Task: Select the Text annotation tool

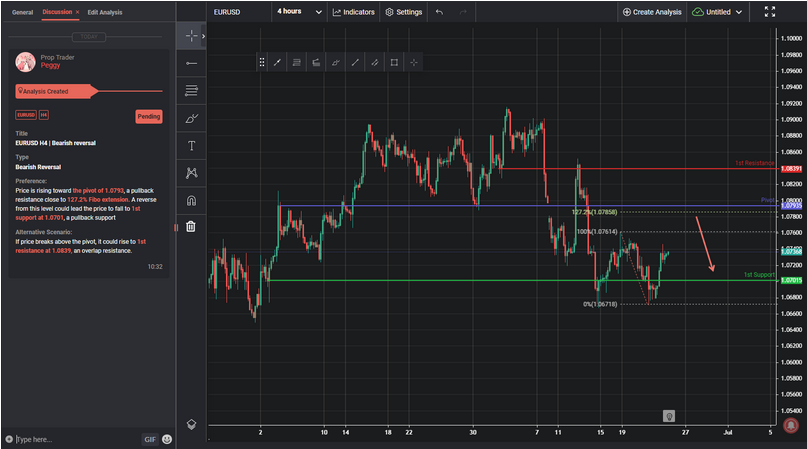Action: (191, 146)
